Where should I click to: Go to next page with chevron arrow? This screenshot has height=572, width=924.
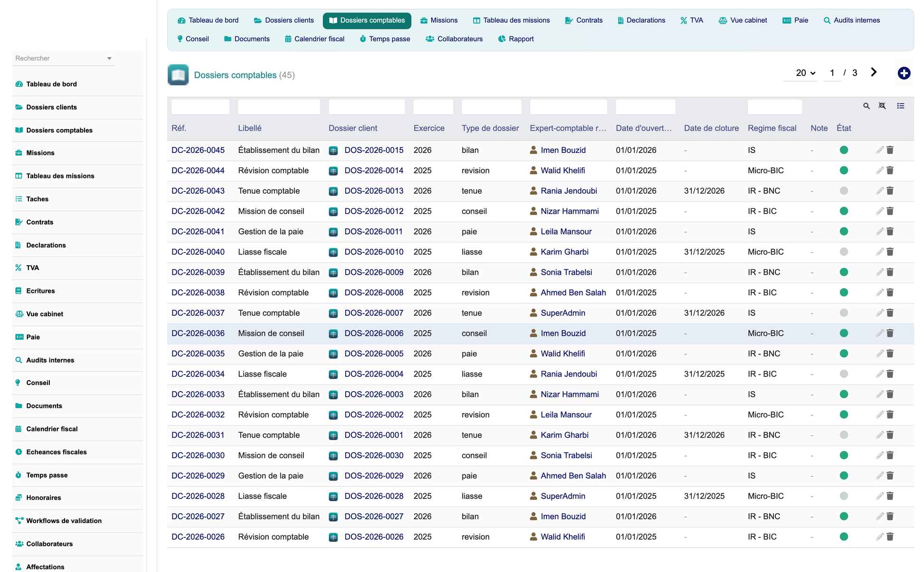(874, 72)
